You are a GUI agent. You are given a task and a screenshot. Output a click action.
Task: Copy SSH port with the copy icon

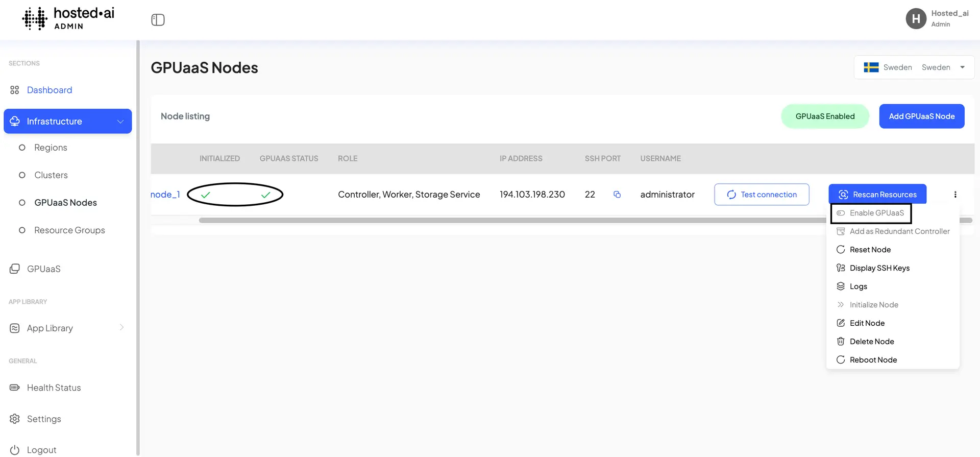point(617,195)
